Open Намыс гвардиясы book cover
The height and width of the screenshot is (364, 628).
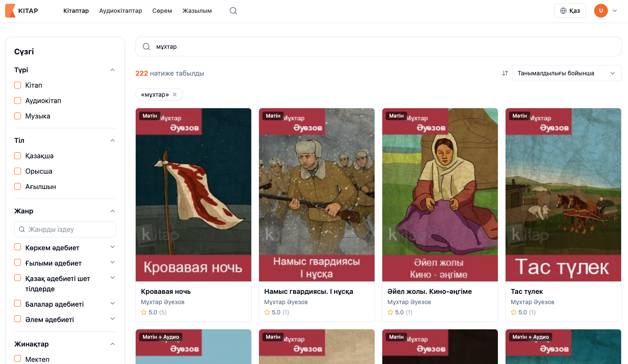click(317, 195)
